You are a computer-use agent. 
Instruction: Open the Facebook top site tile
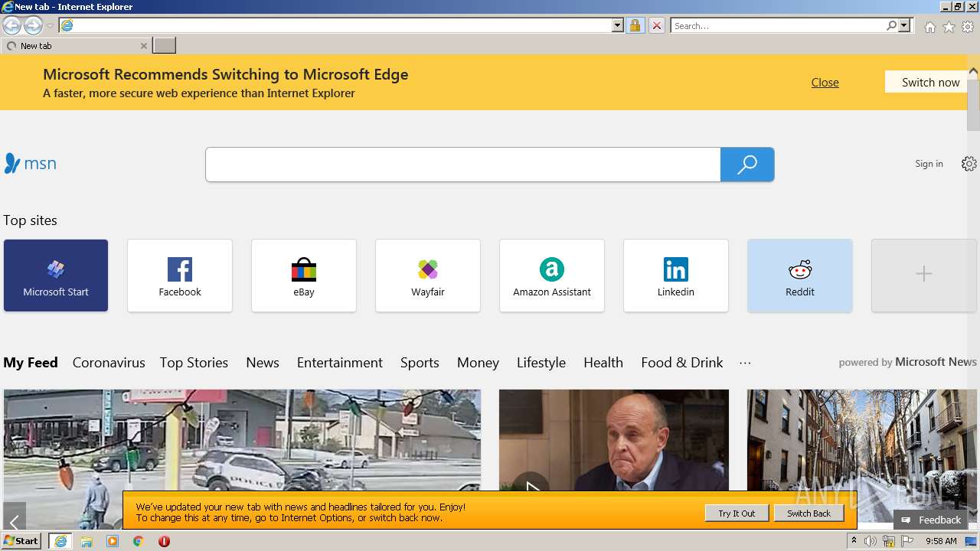[x=180, y=275]
